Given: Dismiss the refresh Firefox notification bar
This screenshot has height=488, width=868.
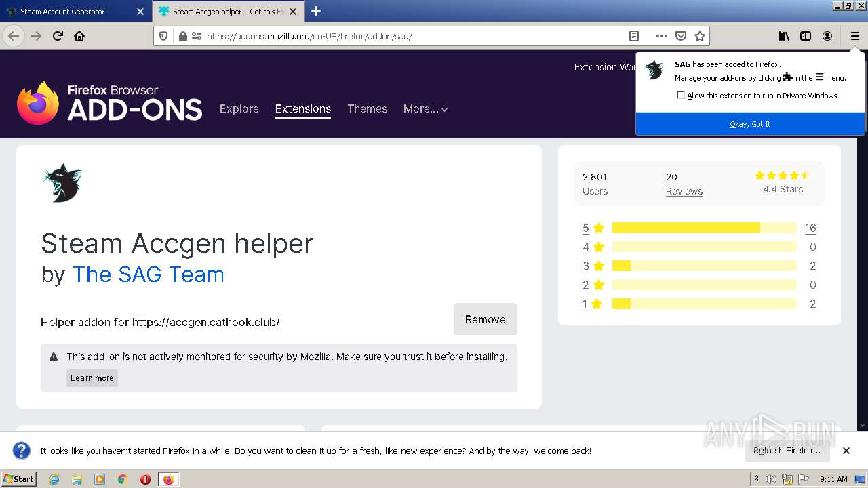Looking at the screenshot, I should [846, 451].
